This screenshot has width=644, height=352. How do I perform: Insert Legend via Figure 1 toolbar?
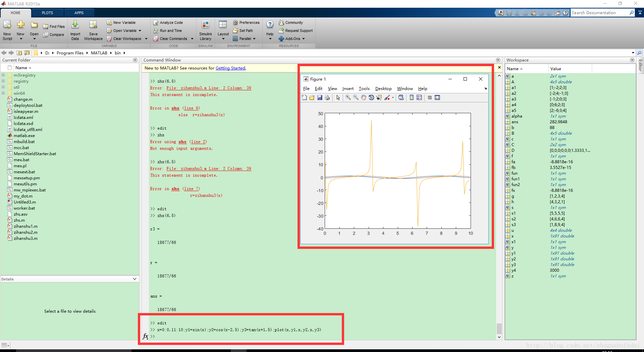pos(419,97)
